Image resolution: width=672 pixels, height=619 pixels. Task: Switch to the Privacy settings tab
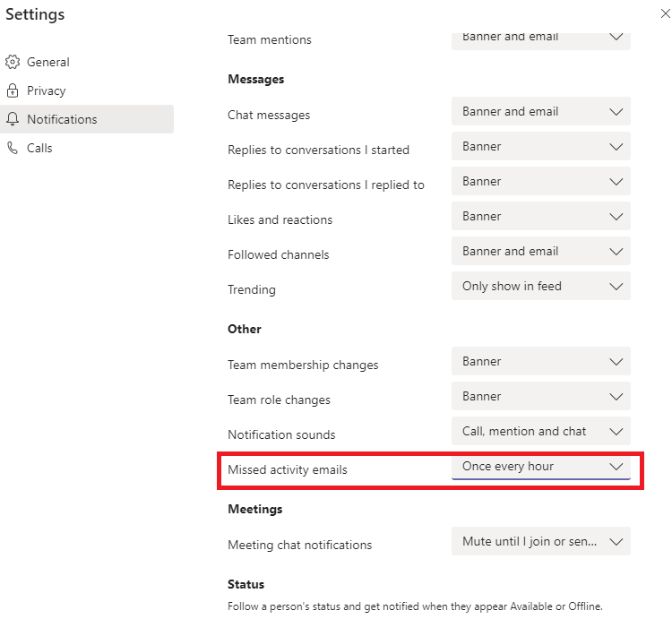tap(46, 90)
